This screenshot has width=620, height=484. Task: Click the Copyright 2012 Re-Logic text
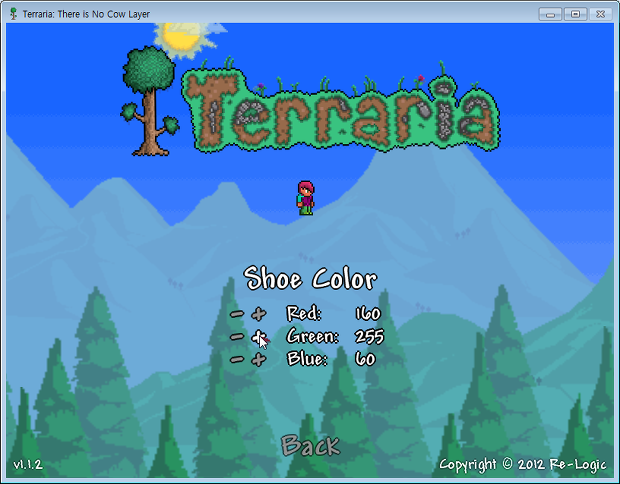(522, 465)
